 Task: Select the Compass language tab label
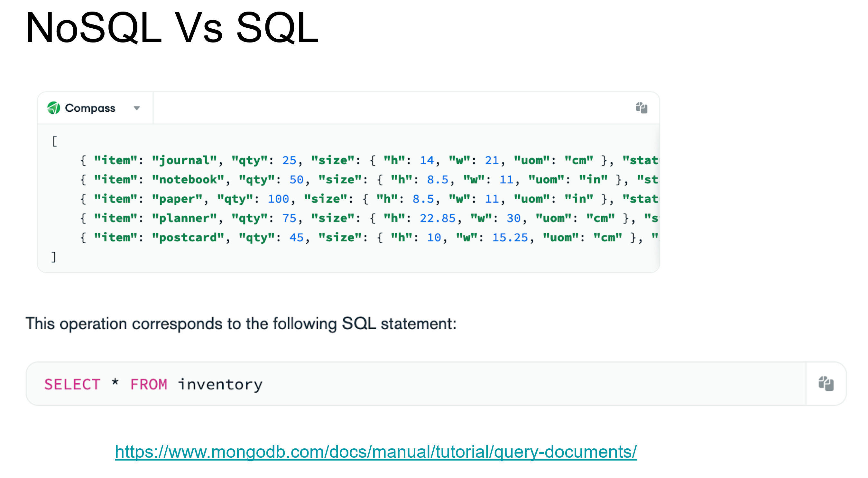90,108
